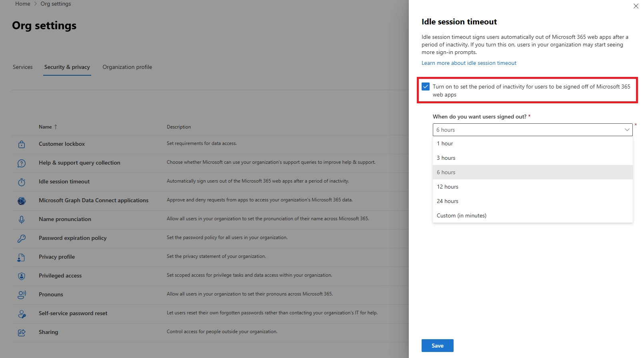The image size is (644, 358).
Task: Click the Idle session timeout stopwatch icon
Action: click(22, 182)
